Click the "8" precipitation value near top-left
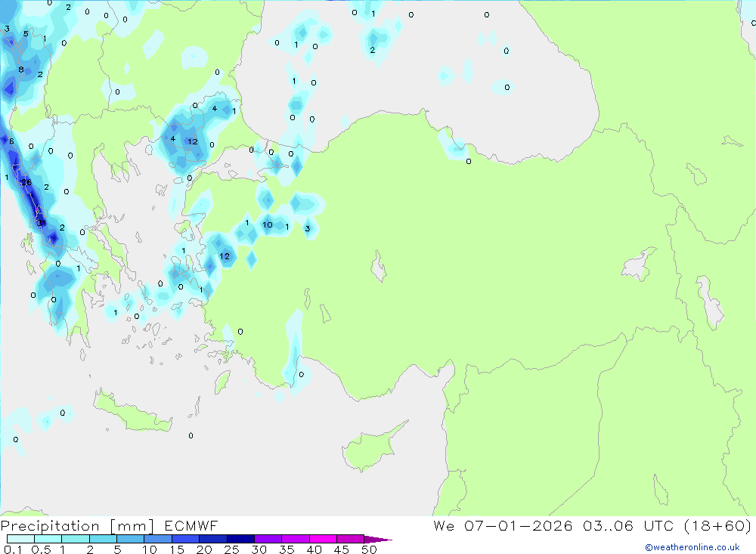 [21, 70]
